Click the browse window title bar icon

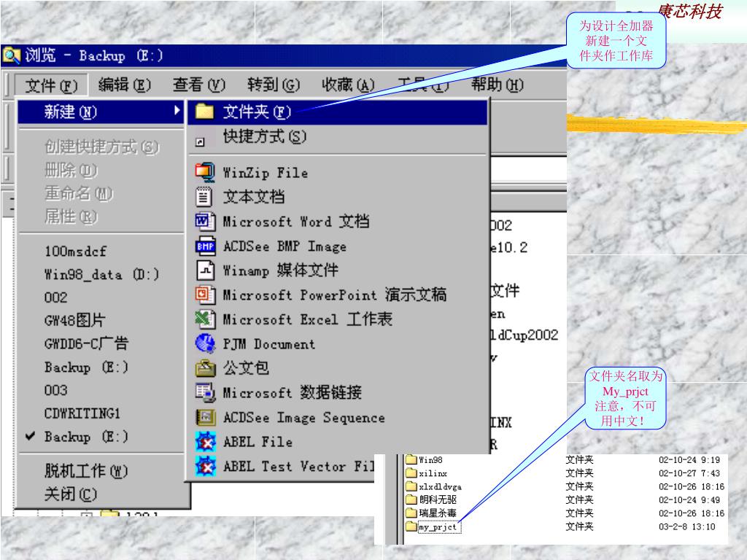click(x=11, y=55)
